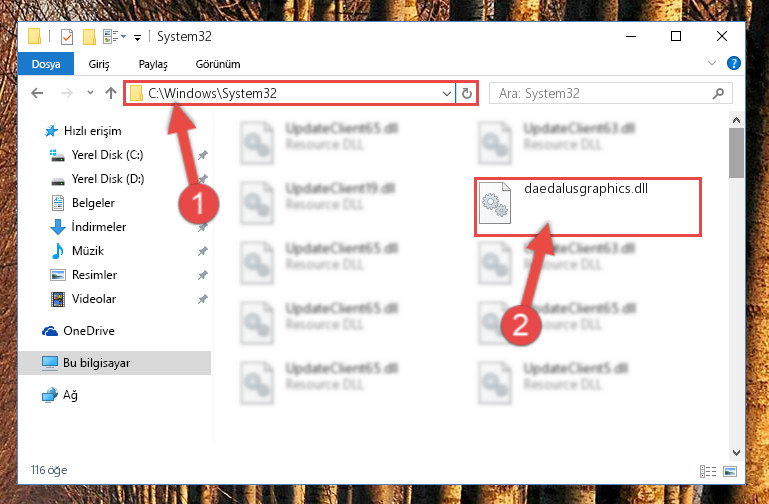This screenshot has width=769, height=504.
Task: Open the Explorer help icon
Action: (x=734, y=63)
